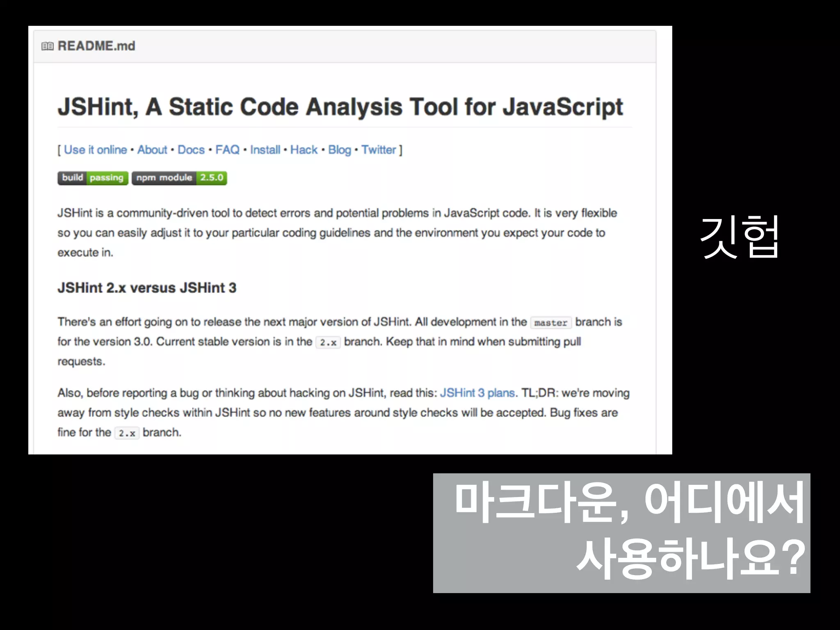Click the README book icon
The width and height of the screenshot is (840, 630).
click(47, 46)
